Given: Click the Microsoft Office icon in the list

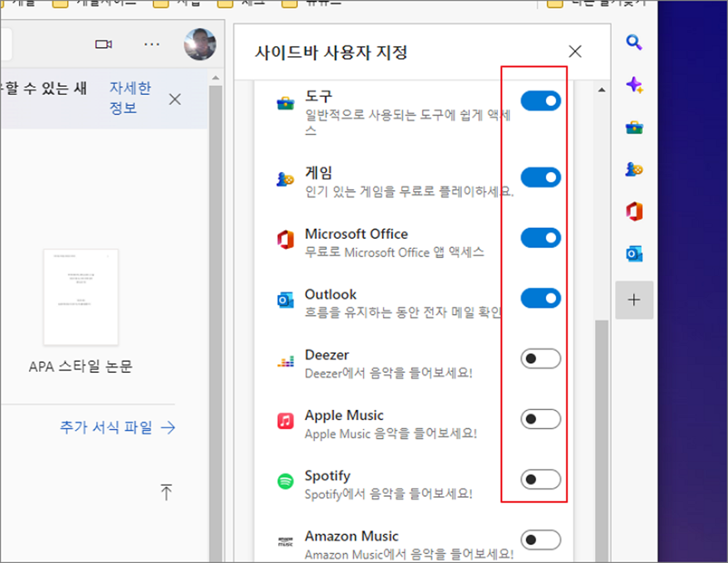Looking at the screenshot, I should [x=285, y=240].
